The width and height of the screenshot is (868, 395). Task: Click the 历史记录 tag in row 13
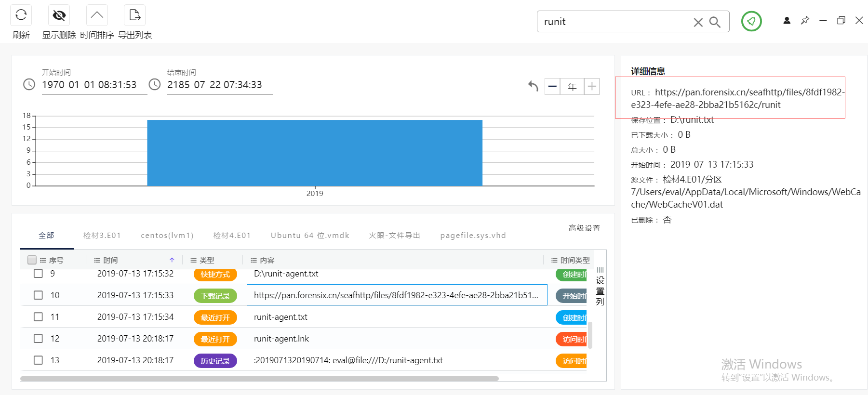click(215, 361)
